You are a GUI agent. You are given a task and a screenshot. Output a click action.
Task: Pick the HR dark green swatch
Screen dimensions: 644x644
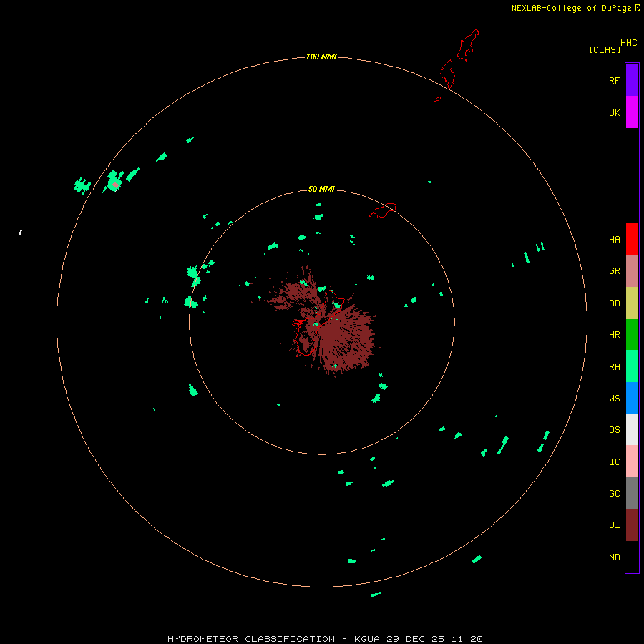pyautogui.click(x=632, y=335)
